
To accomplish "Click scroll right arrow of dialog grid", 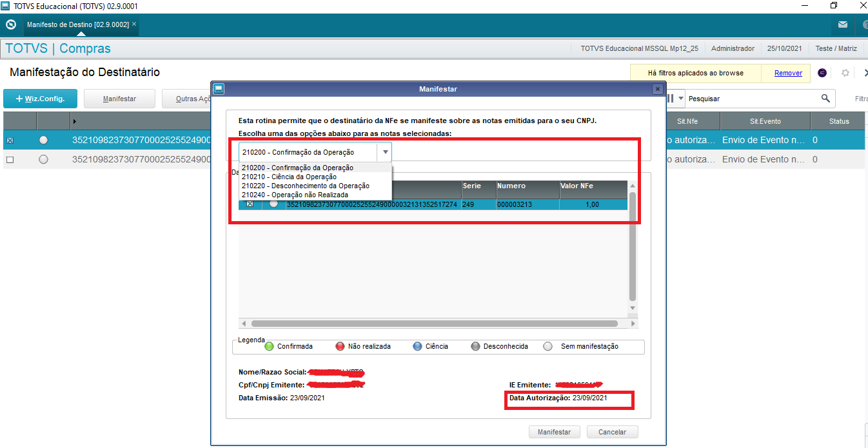I will pyautogui.click(x=633, y=324).
